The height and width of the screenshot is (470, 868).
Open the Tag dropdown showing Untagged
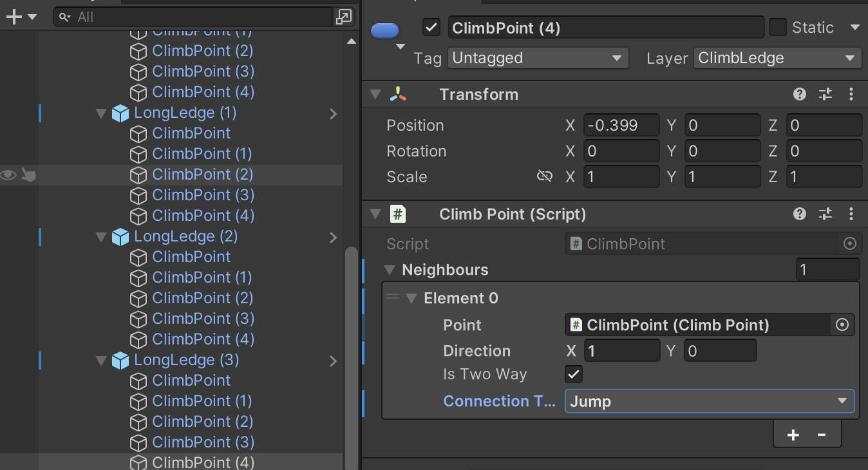tap(538, 58)
